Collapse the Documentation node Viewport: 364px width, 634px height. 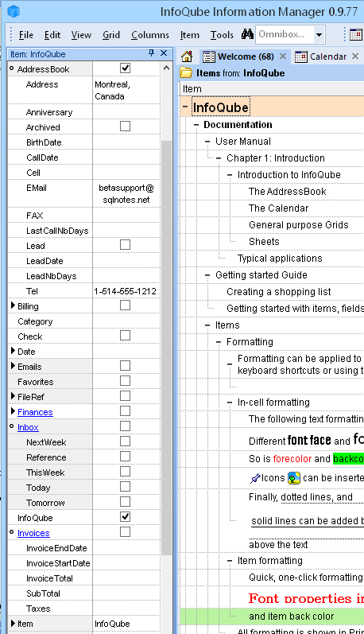click(196, 125)
